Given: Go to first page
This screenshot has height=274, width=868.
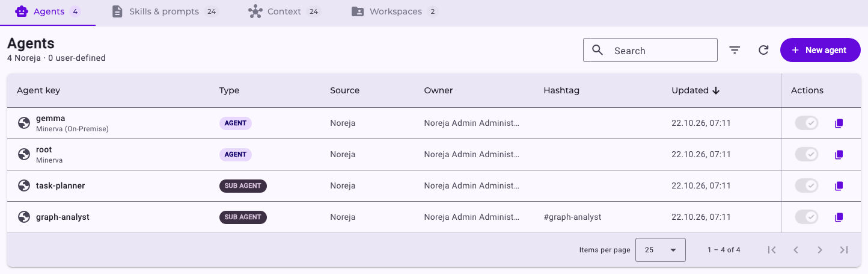Looking at the screenshot, I should click(772, 249).
